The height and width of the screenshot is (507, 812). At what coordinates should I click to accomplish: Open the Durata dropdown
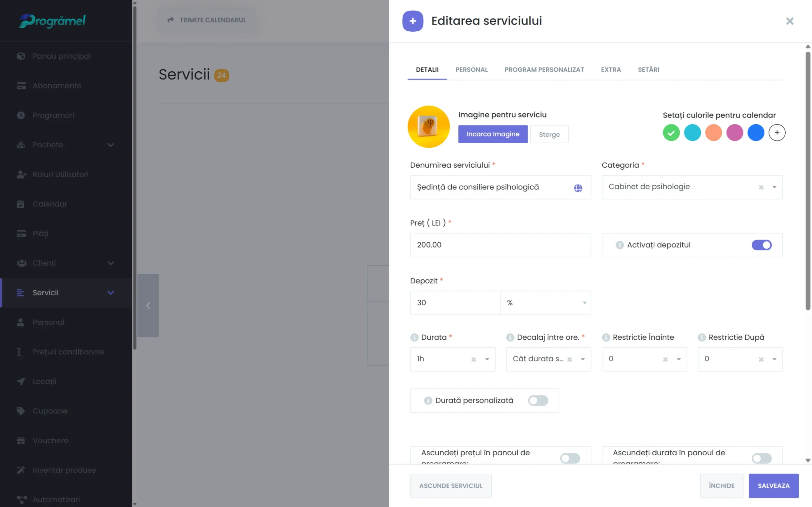487,359
